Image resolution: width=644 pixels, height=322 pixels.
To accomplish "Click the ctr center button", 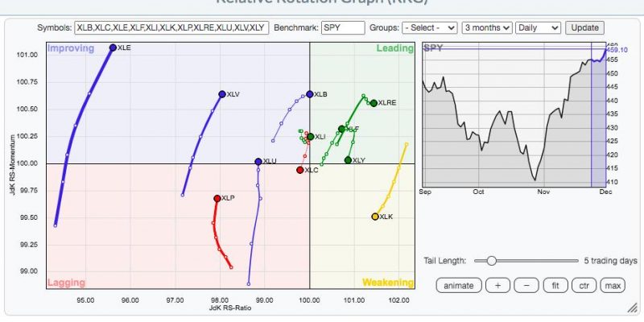I will click(584, 286).
